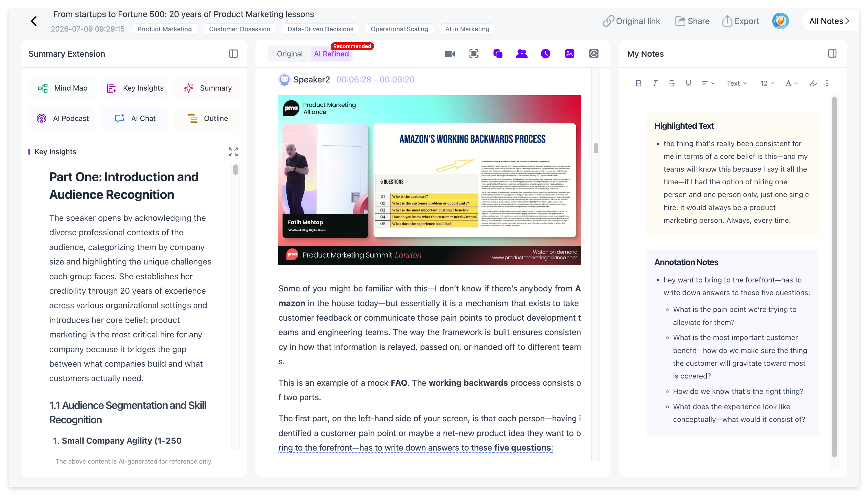Go back using the back arrow
The height and width of the screenshot is (496, 868).
[34, 21]
